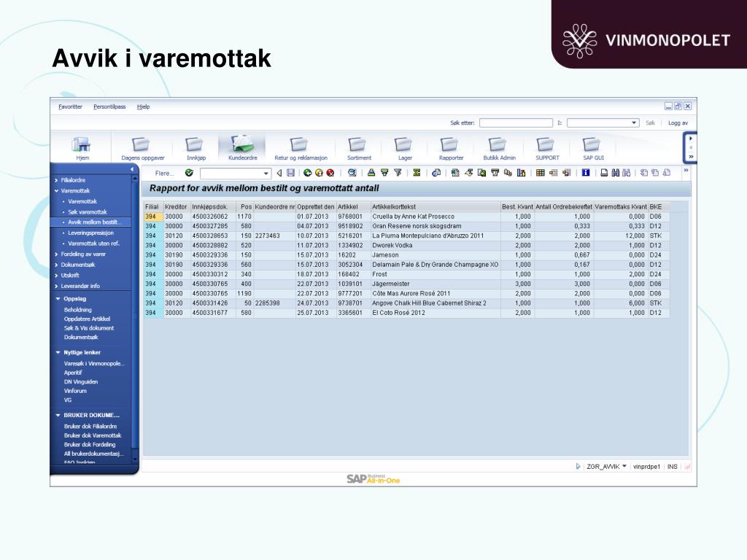747x560 pixels.
Task: Click the Set Filter funnel icon
Action: coord(398,173)
